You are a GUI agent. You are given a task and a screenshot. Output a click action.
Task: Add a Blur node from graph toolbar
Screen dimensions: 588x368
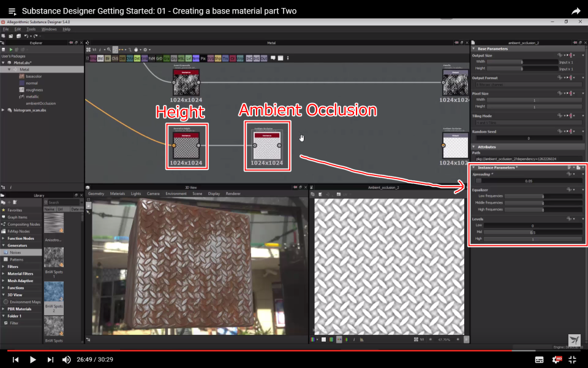pos(108,58)
